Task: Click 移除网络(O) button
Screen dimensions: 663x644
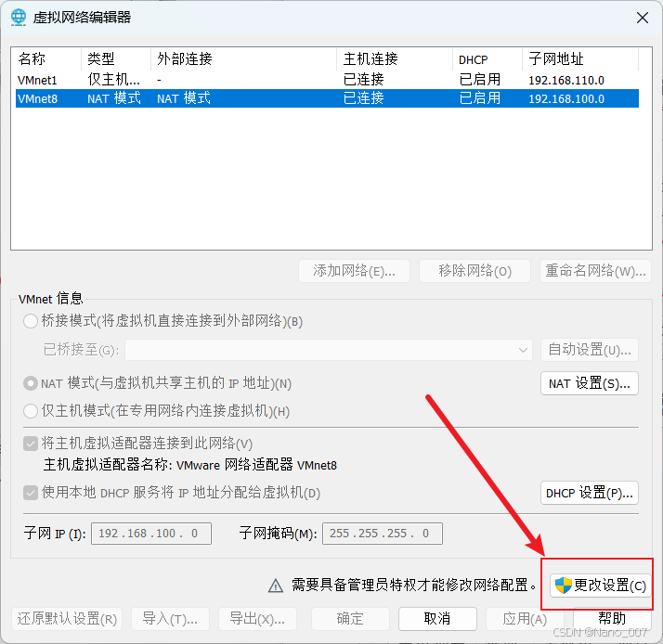Action: click(474, 271)
